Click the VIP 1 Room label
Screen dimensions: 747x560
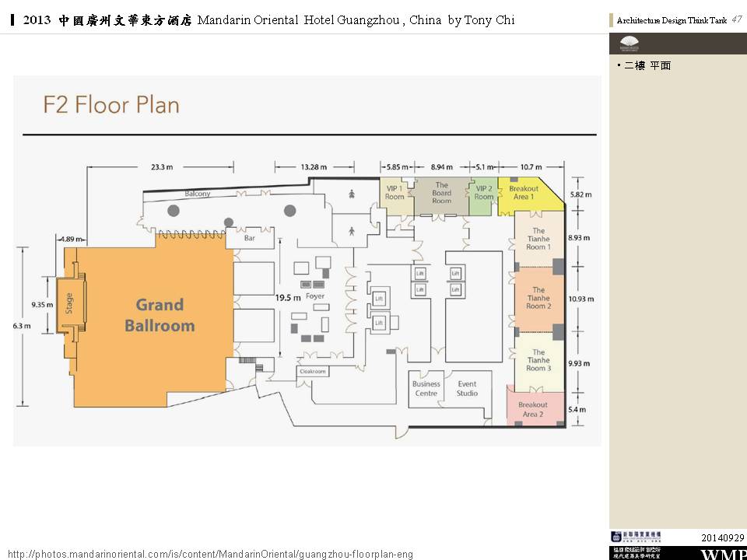coord(395,193)
